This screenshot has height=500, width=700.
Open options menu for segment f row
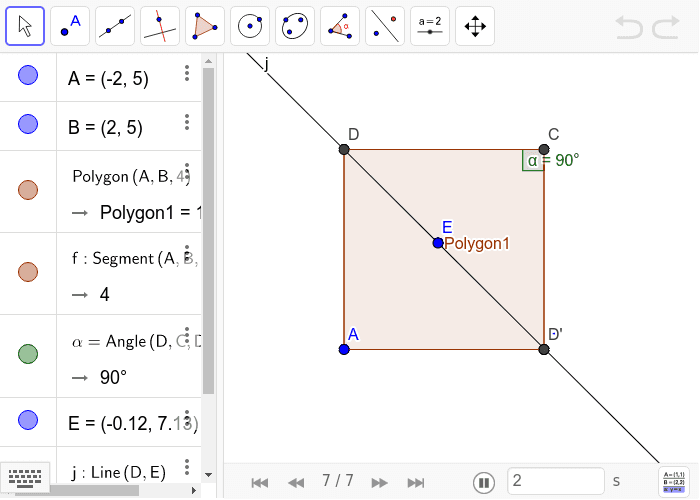coord(187,253)
